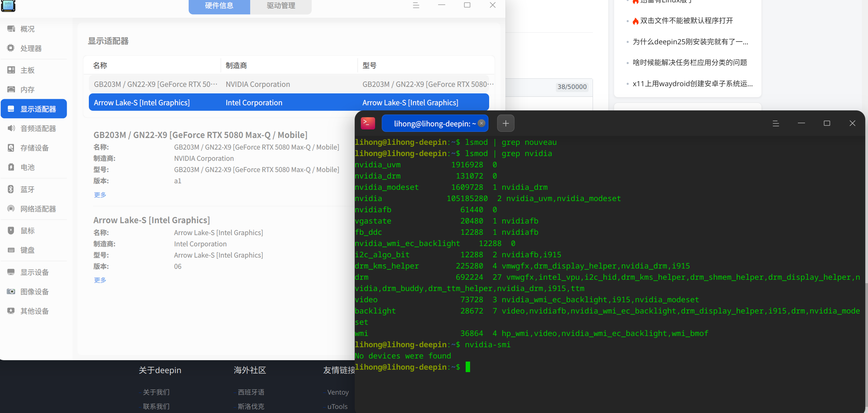The image size is (868, 413).
Task: Select the 其他设备 other devices icon
Action: click(x=11, y=311)
